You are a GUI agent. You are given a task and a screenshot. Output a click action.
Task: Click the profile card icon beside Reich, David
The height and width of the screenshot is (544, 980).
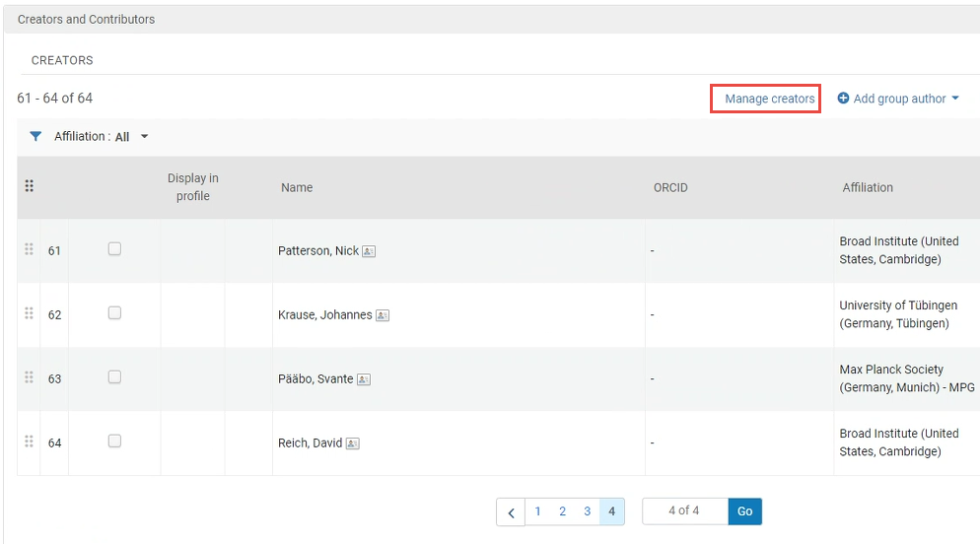[352, 443]
